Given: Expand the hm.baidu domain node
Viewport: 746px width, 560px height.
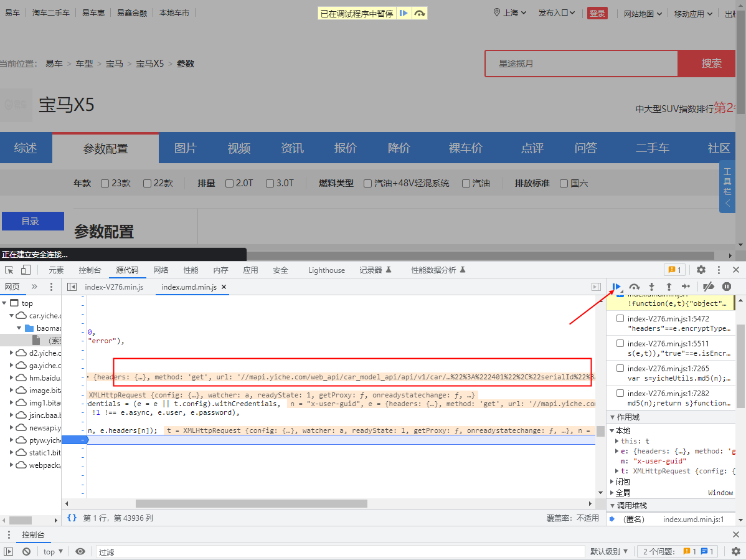Looking at the screenshot, I should click(11, 377).
